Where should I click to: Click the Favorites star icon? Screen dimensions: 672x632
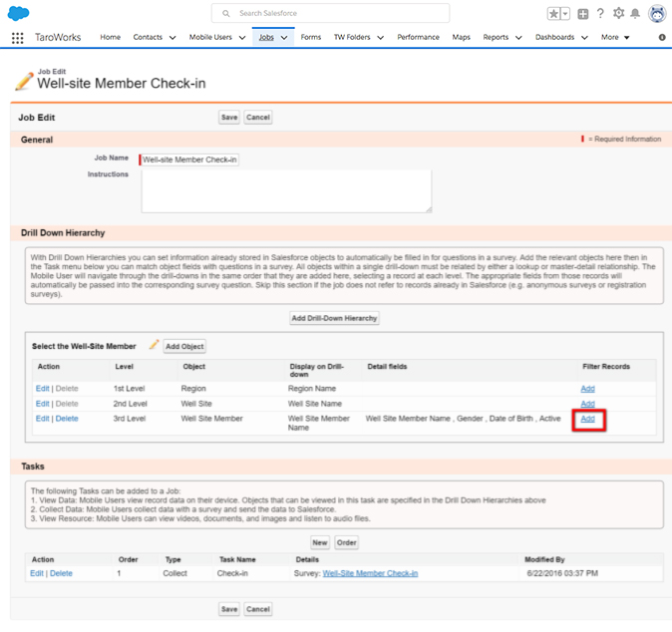(553, 14)
